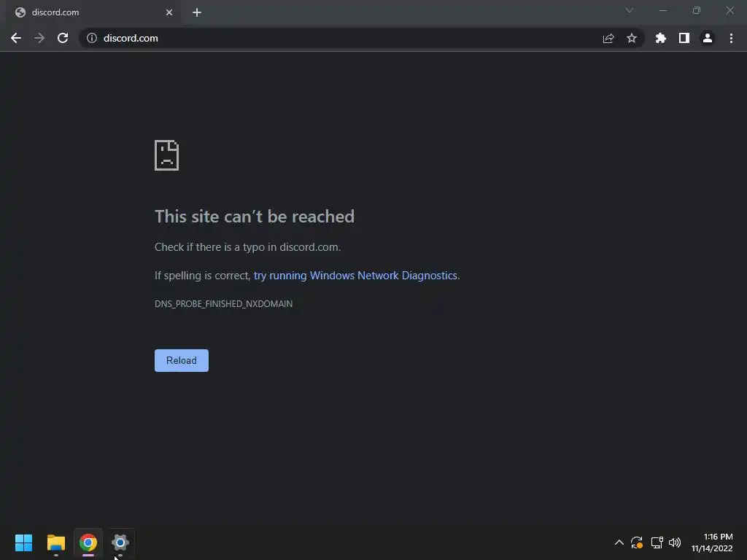Screen dimensions: 747x560
Task: Reload the page from the toolbar
Action: click(63, 38)
